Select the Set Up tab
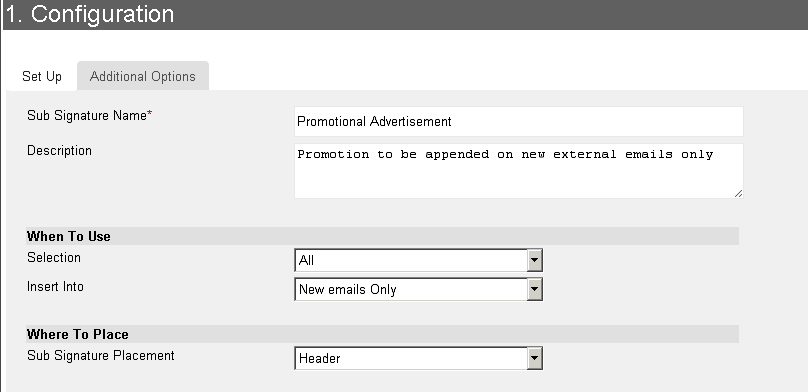808x392 pixels. [x=42, y=76]
